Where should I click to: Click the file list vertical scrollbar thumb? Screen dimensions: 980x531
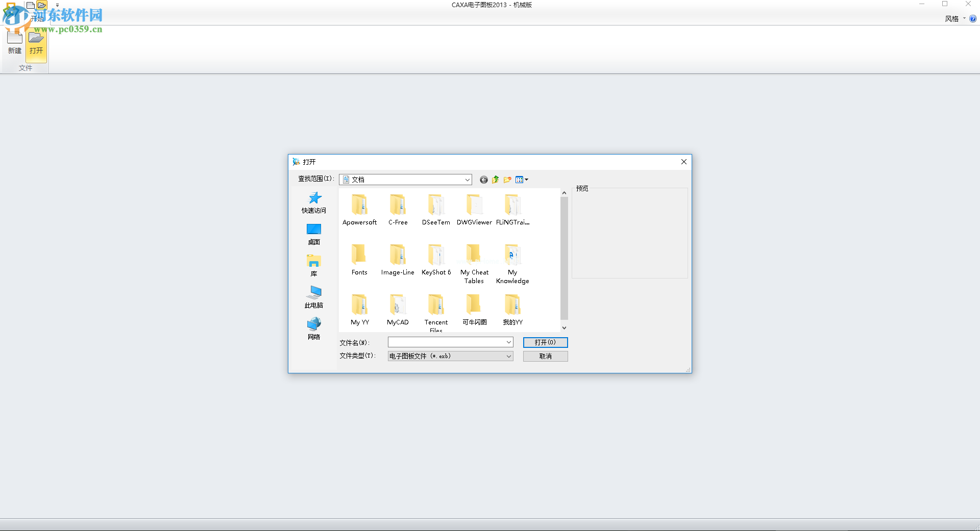(x=564, y=258)
